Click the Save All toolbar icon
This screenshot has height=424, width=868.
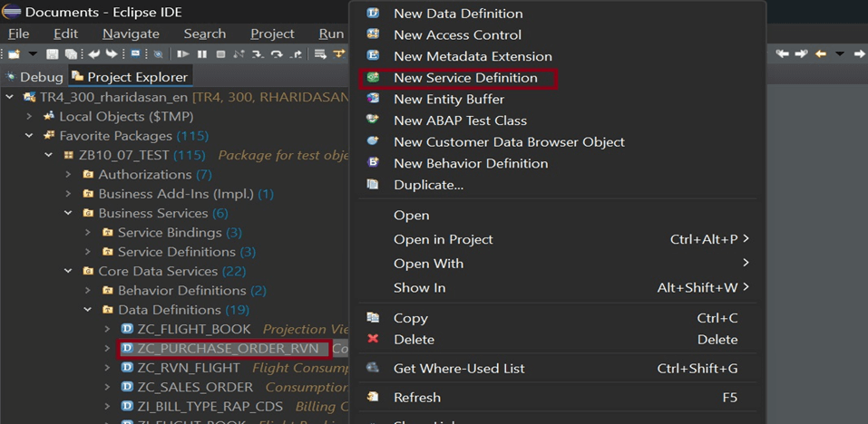(71, 54)
